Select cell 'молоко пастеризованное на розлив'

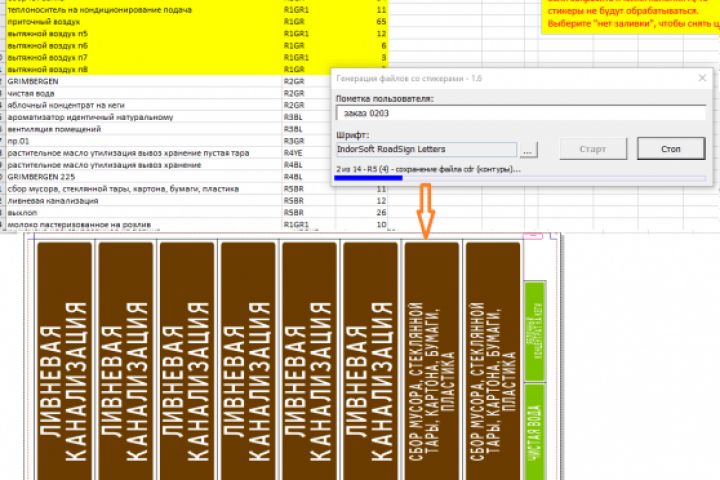tap(144, 225)
